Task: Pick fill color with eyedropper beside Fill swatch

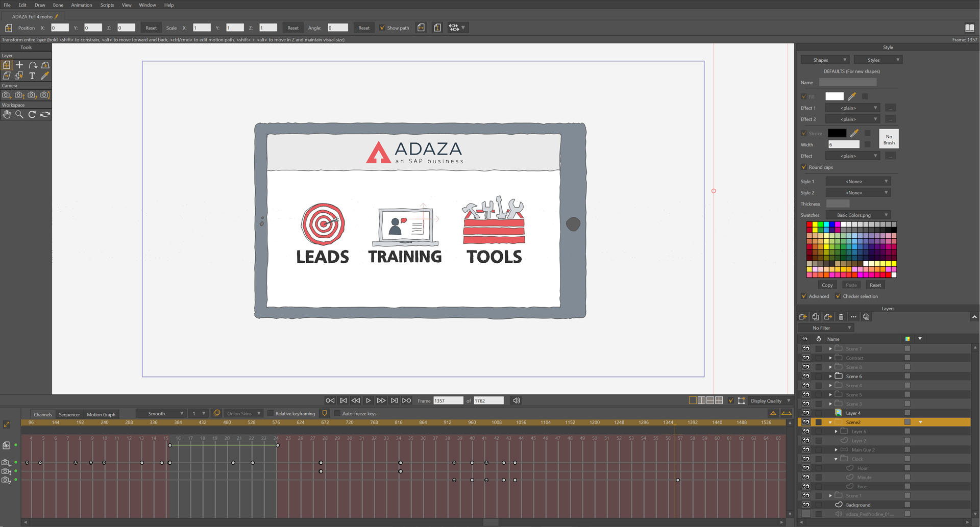Action: (851, 96)
